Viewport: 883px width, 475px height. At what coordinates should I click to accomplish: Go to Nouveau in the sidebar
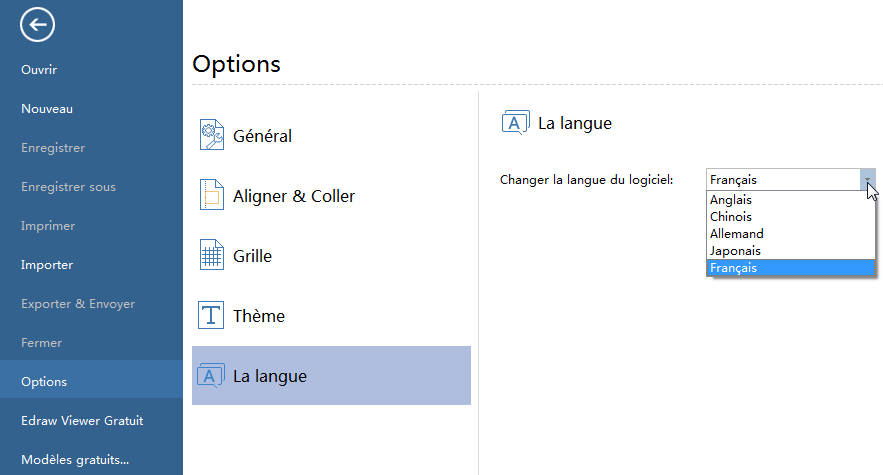[x=47, y=109]
